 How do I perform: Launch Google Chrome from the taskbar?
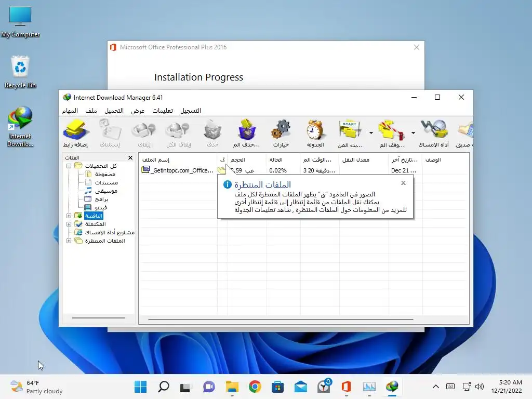click(255, 387)
